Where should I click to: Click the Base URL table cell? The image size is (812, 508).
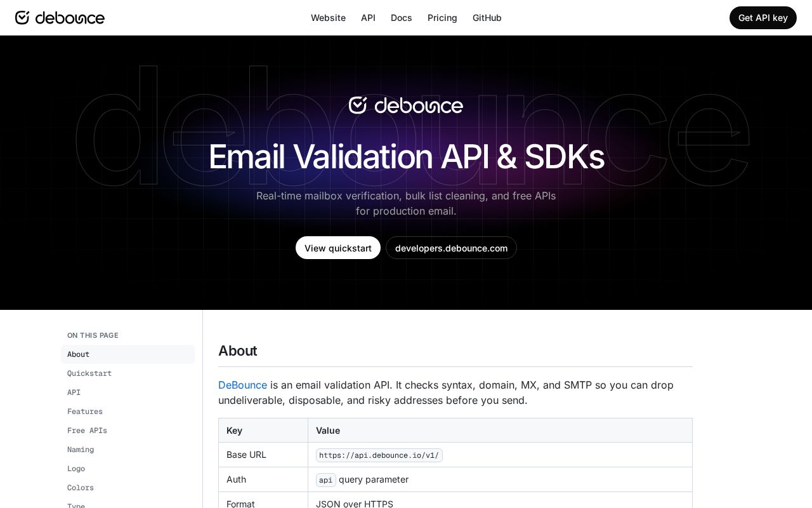tap(263, 455)
